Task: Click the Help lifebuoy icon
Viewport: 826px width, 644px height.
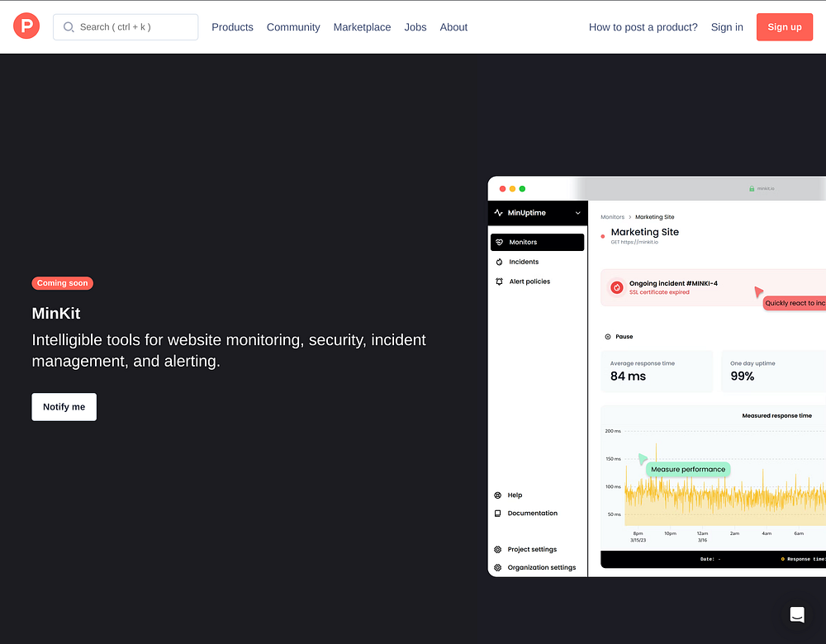Action: pos(498,495)
